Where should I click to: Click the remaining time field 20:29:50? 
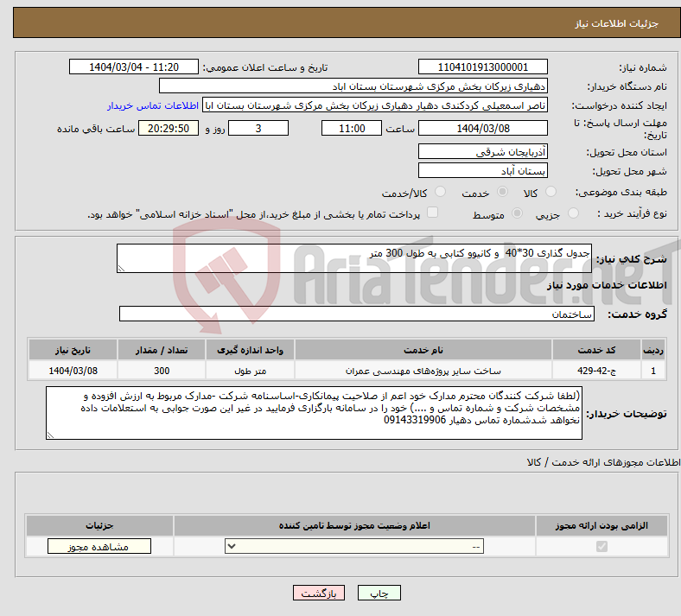[169, 128]
